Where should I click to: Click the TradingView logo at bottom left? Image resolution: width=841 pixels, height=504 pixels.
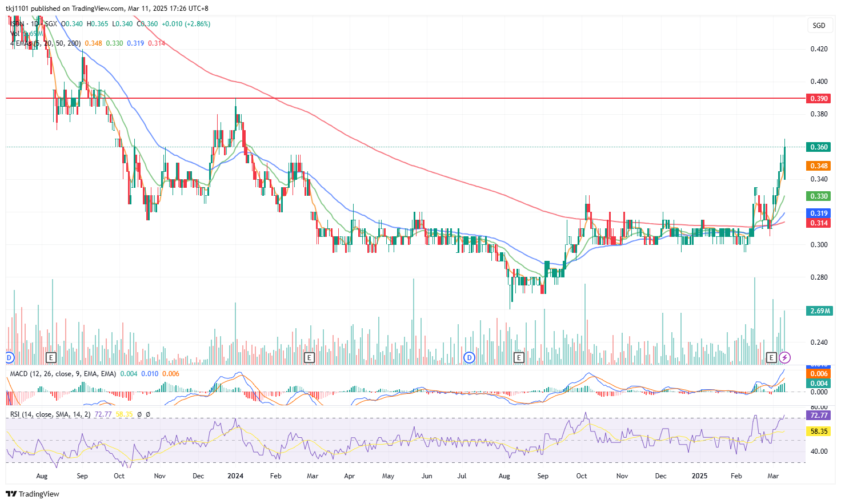pyautogui.click(x=33, y=494)
